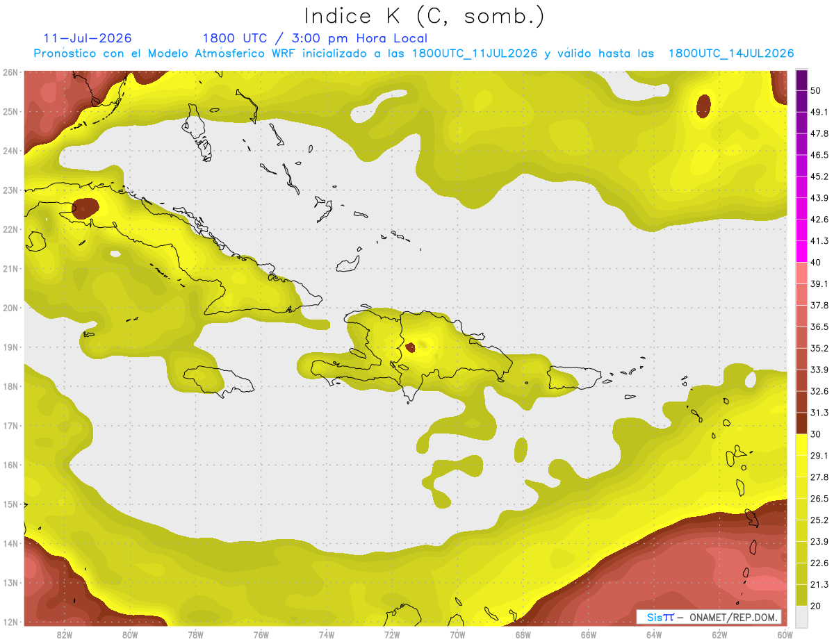Screen dimensions: 834x644
Task: Click the "22.6" legend value
Action: [819, 563]
